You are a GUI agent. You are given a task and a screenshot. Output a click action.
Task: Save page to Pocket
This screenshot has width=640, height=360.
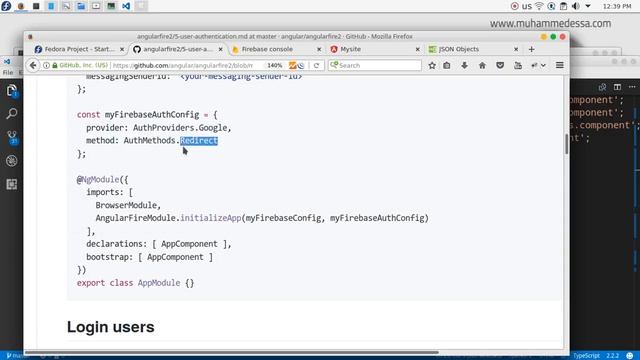[x=500, y=65]
